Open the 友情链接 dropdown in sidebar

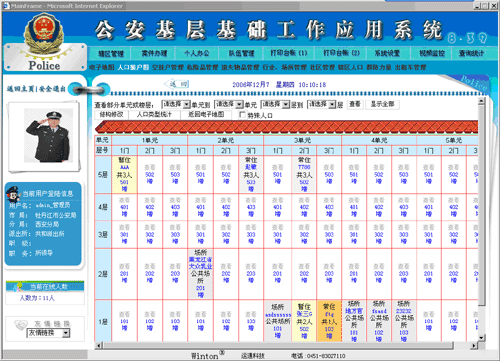point(48,333)
